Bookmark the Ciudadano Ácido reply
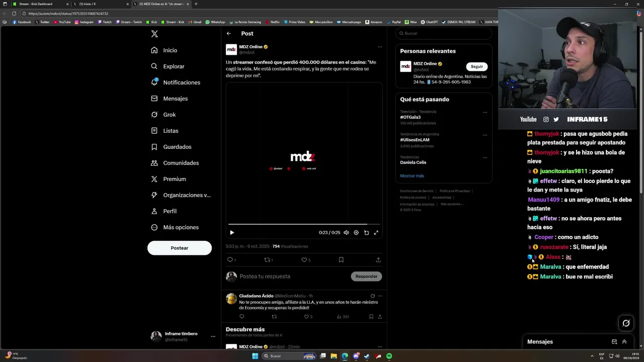 pos(371,317)
